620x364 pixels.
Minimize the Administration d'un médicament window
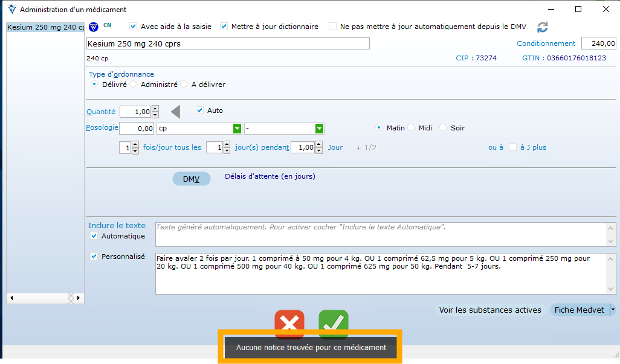[x=551, y=9]
